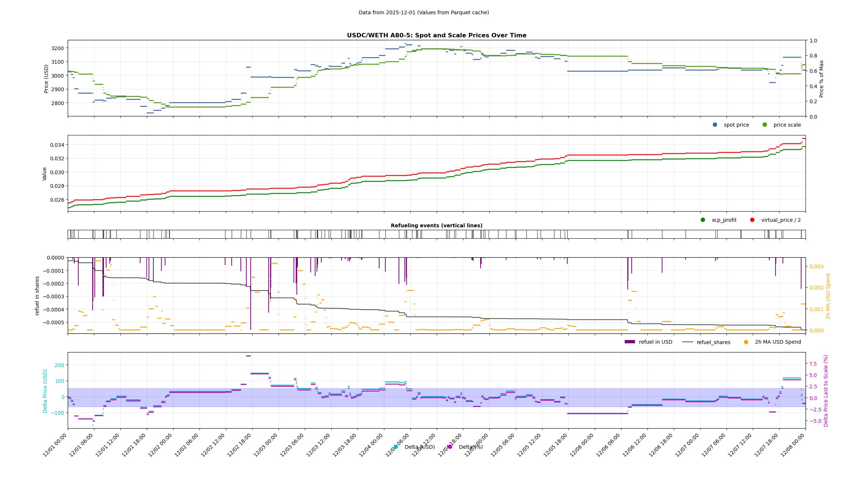The width and height of the screenshot is (848, 504).
Task: Click the Price (USD) y-axis label
Action: tap(46, 79)
